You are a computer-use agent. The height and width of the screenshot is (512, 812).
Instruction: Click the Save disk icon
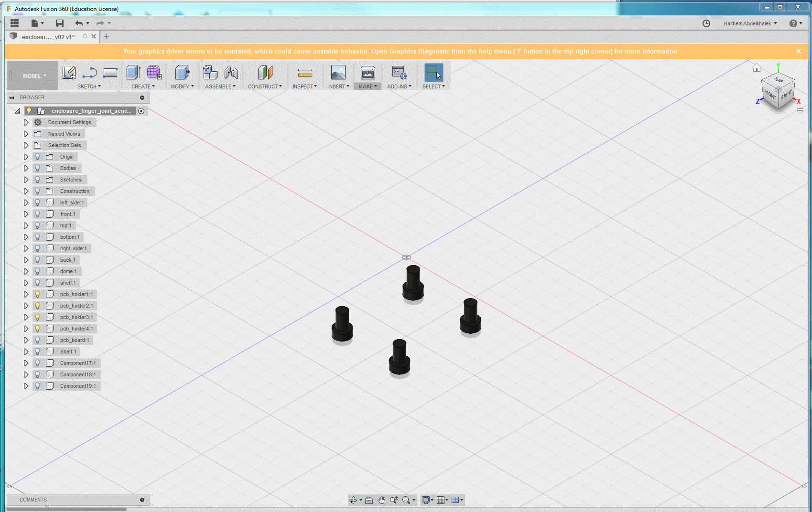point(60,23)
